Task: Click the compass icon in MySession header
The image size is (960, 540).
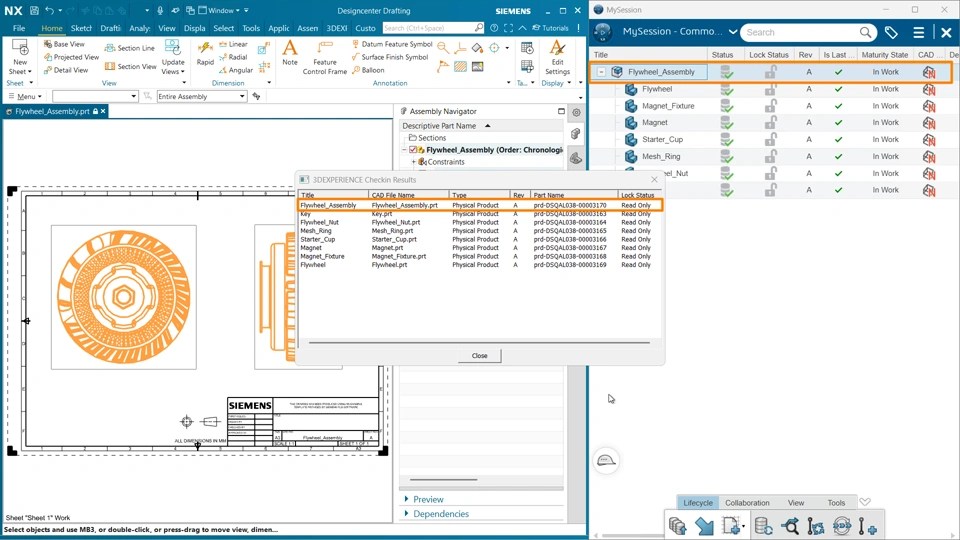Action: pyautogui.click(x=602, y=32)
